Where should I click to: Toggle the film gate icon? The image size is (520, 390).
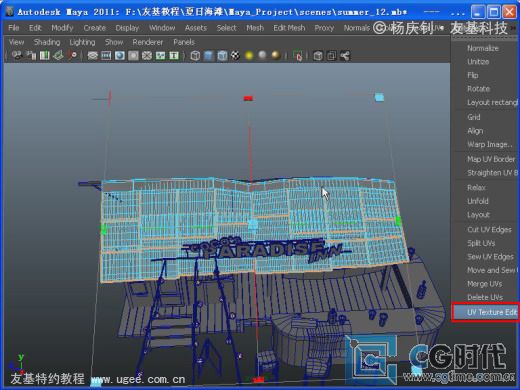tap(106, 55)
